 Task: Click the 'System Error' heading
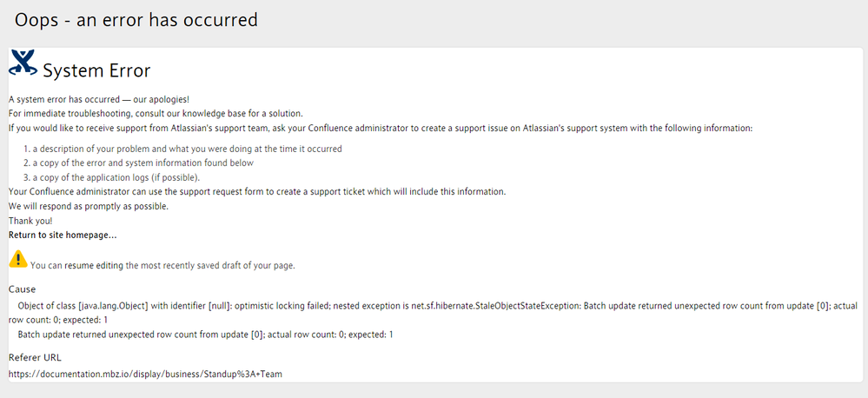coord(96,70)
